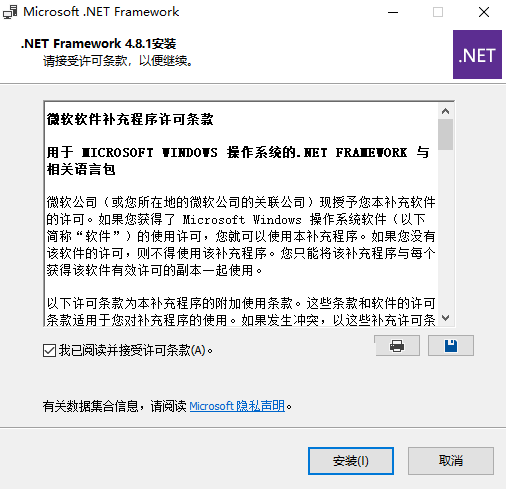This screenshot has width=506, height=489.
Task: Click the text 请接受许可条款，以便继续。
Action: tap(118, 61)
